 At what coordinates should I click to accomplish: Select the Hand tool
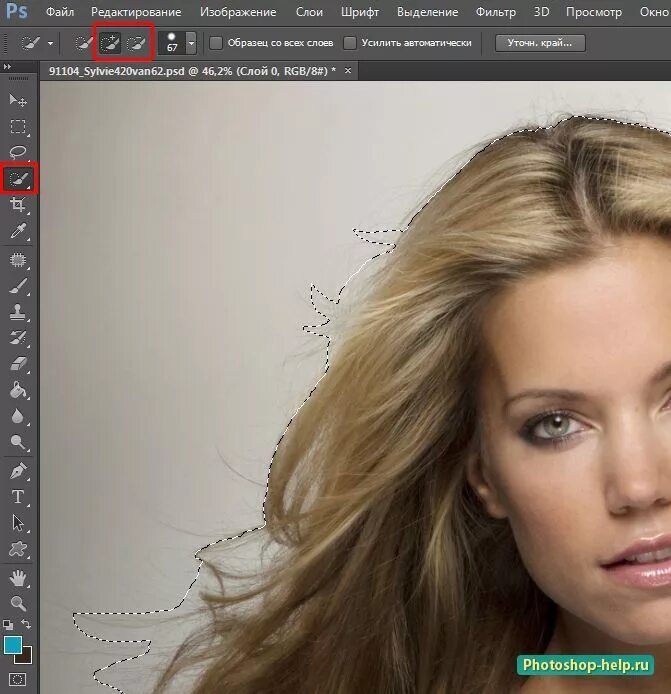[18, 578]
